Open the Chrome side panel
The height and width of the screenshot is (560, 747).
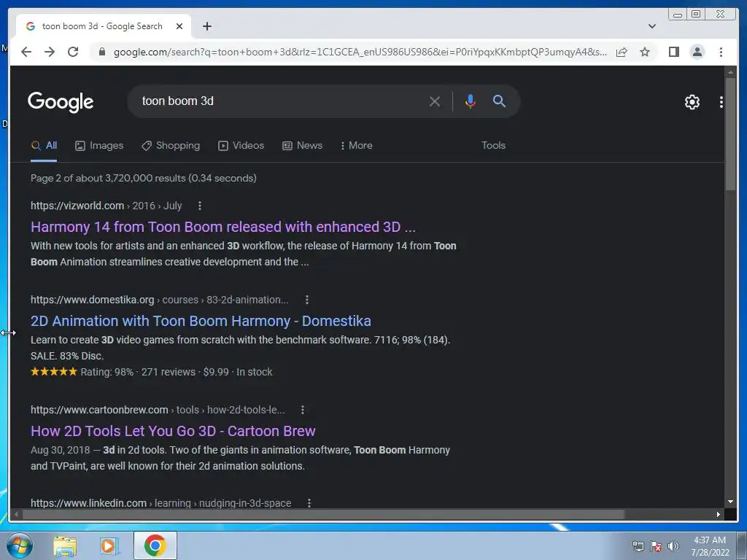pos(673,52)
